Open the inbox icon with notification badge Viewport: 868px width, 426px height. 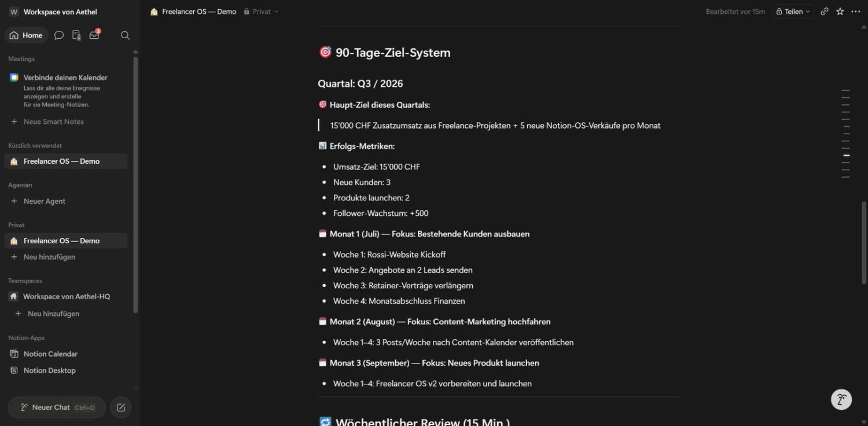click(94, 35)
